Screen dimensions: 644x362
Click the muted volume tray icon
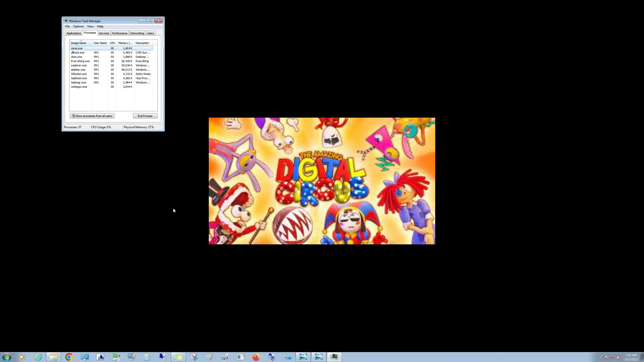click(x=619, y=357)
